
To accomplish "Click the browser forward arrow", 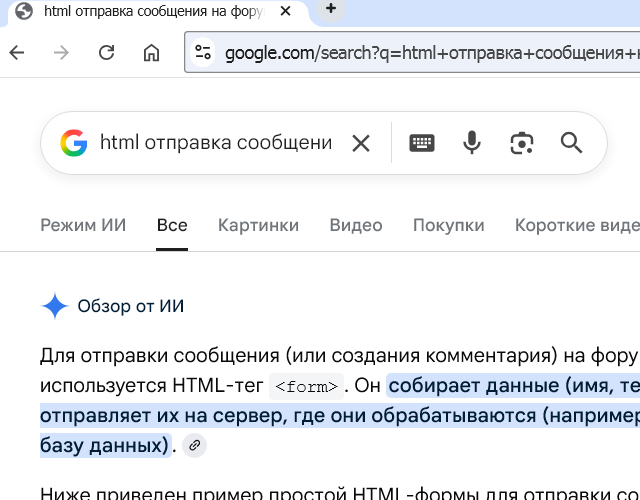I will 61,53.
